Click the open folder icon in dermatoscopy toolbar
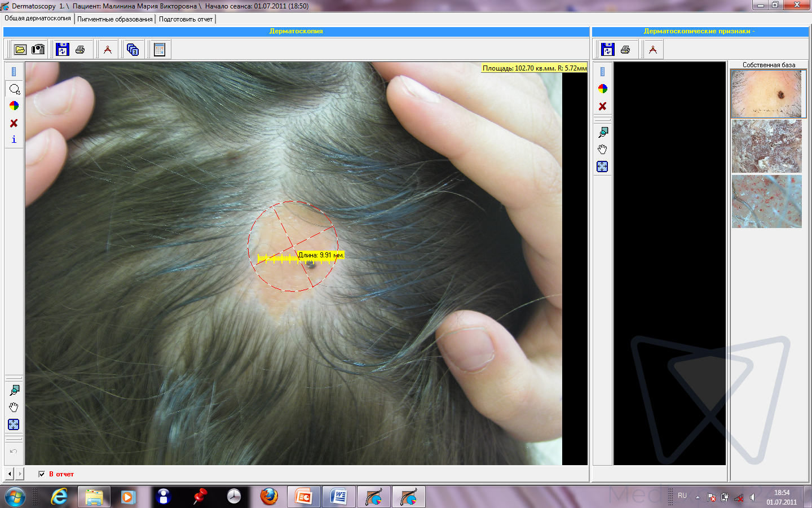This screenshot has width=812, height=508. (20, 50)
